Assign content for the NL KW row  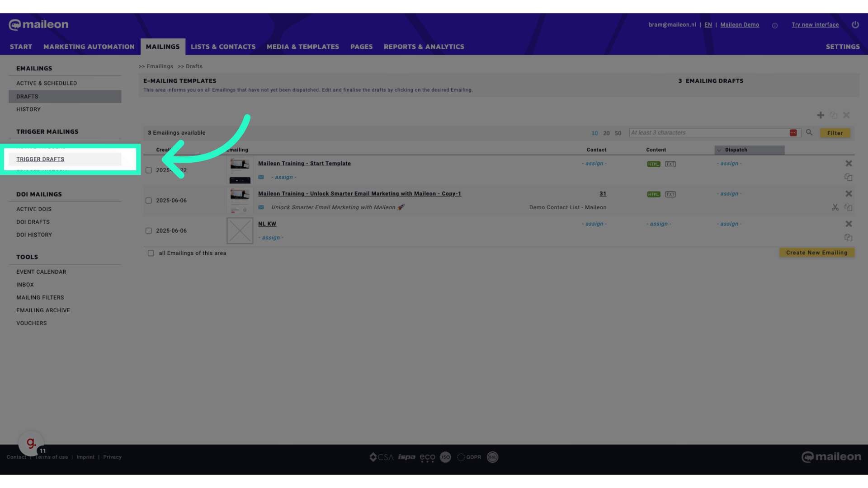pyautogui.click(x=659, y=224)
